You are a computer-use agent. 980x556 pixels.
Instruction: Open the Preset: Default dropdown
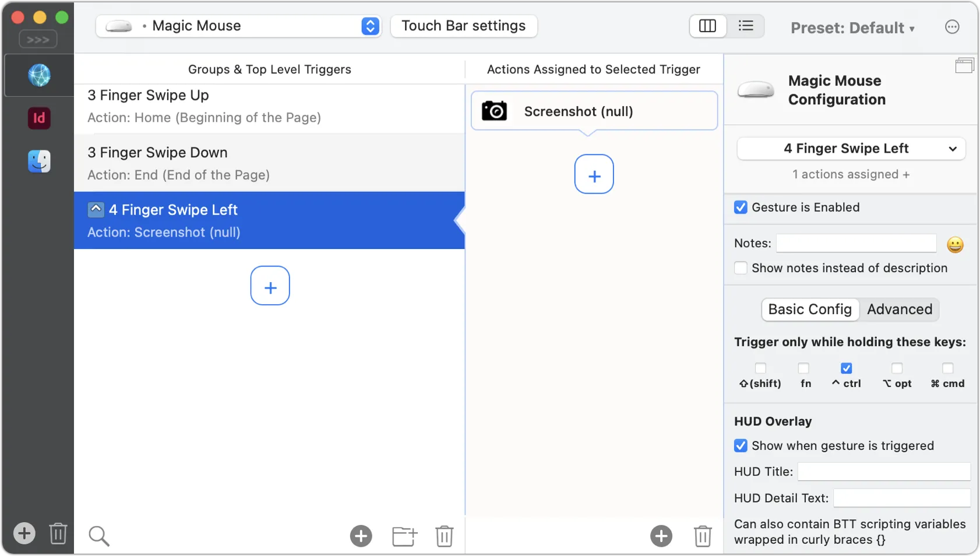pos(852,28)
